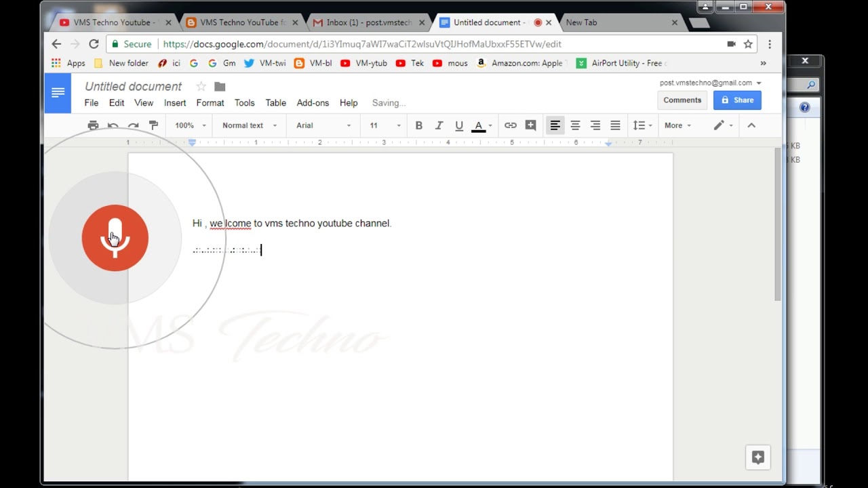The image size is (868, 488).
Task: Toggle Bold formatting
Action: tap(419, 125)
